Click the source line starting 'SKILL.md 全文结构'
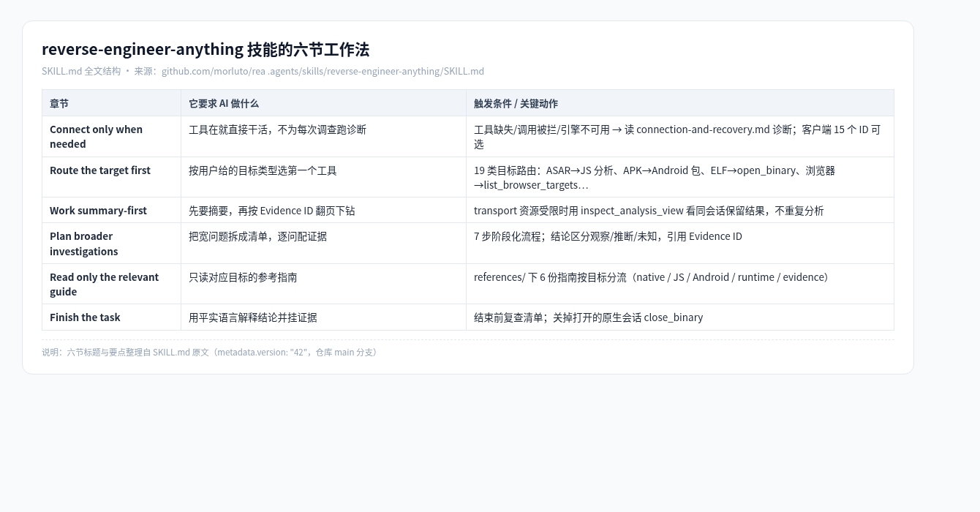This screenshot has width=980, height=512. [x=263, y=71]
